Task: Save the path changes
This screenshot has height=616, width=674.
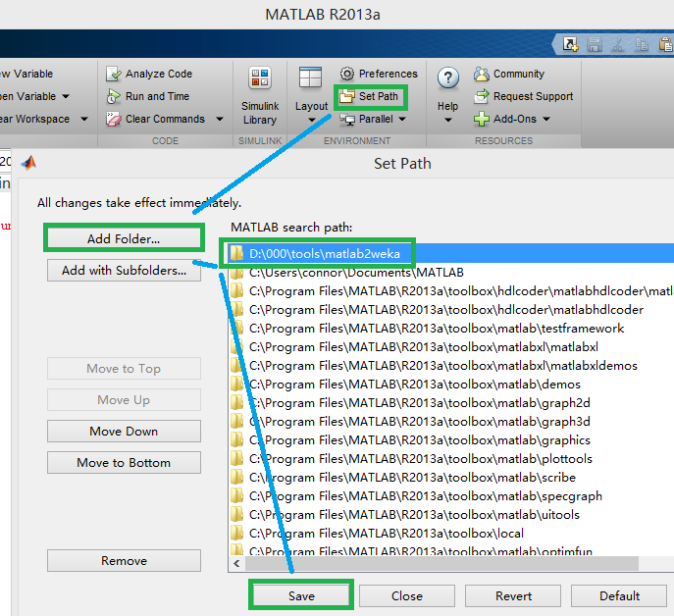Action: click(x=301, y=595)
